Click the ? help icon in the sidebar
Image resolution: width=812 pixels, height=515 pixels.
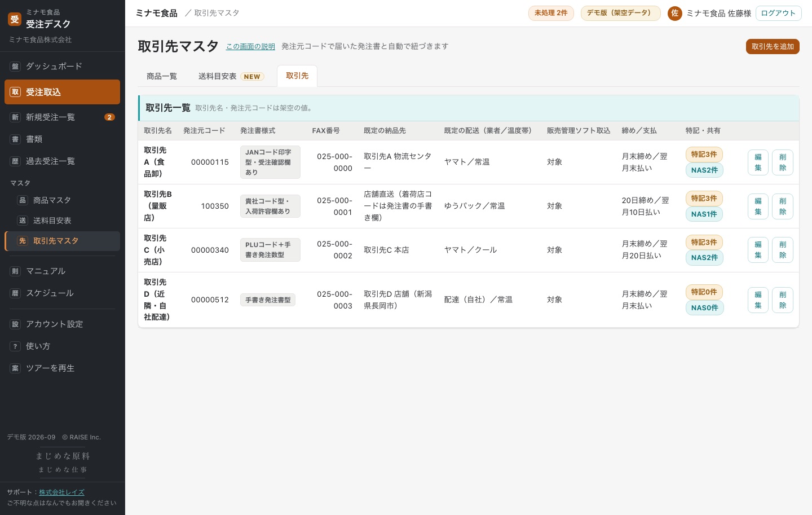pos(15,346)
